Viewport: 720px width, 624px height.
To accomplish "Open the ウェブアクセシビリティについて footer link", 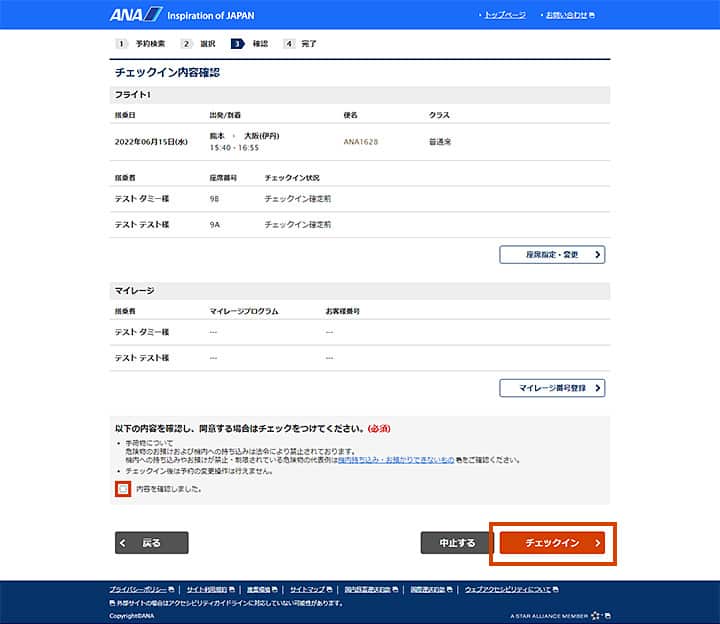I will tap(508, 590).
